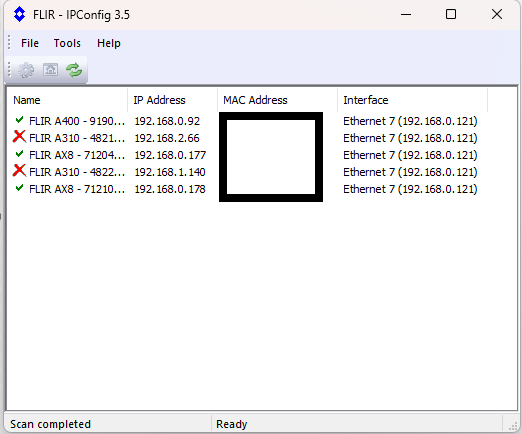The height and width of the screenshot is (434, 522).
Task: Sort by the Name column header
Action: [67, 100]
